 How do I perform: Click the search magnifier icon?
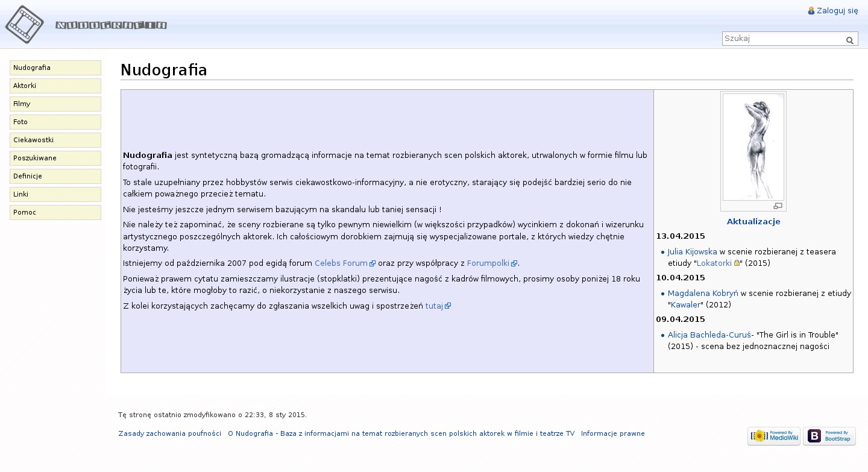(849, 40)
